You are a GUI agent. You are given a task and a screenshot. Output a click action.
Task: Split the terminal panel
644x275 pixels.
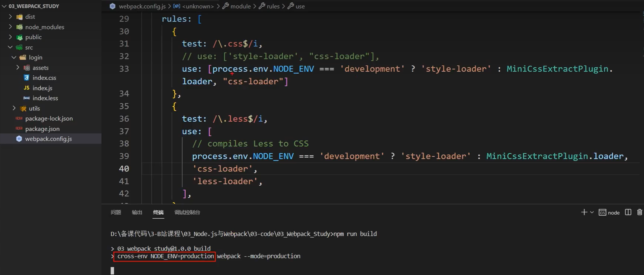(x=628, y=212)
